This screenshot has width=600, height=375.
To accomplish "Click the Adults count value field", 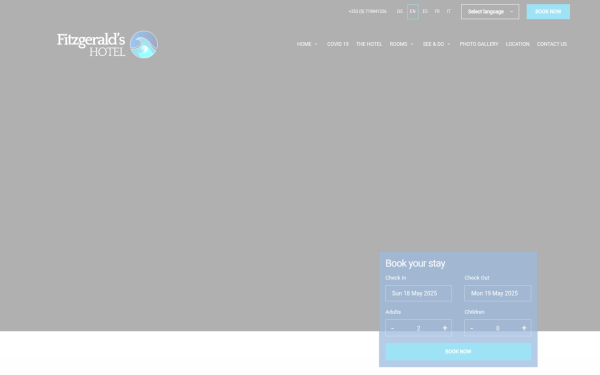I will [418, 328].
